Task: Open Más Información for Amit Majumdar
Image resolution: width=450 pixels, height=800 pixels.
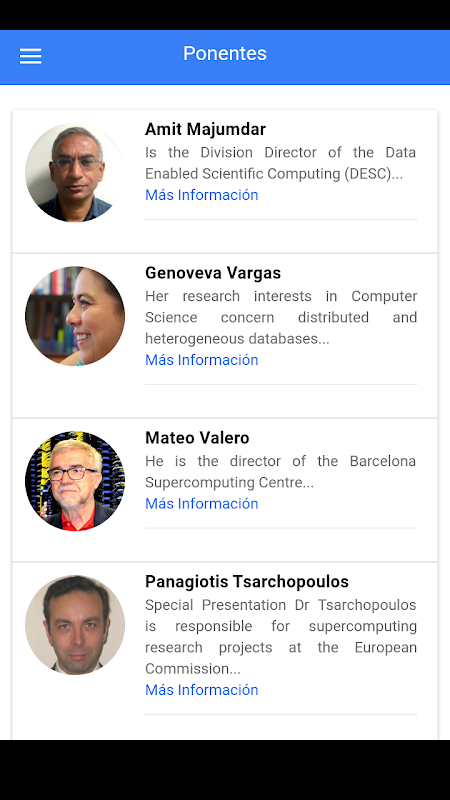Action: click(202, 195)
